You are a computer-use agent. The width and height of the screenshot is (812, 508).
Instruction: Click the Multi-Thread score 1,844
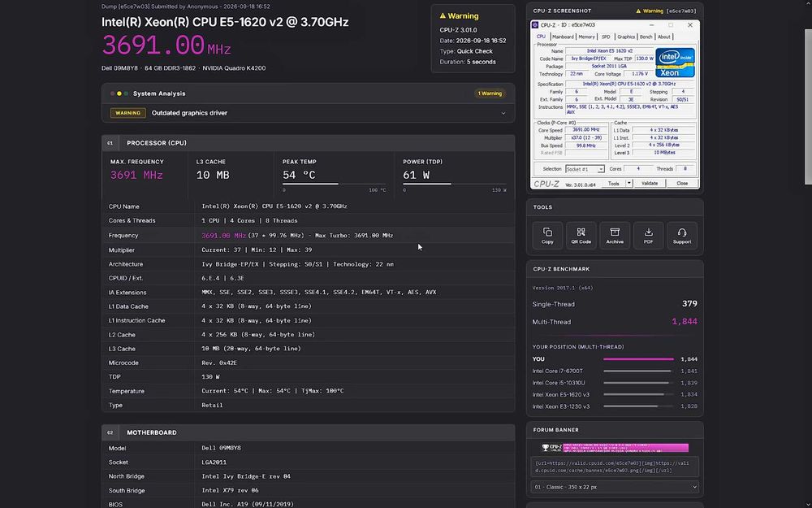(x=684, y=321)
